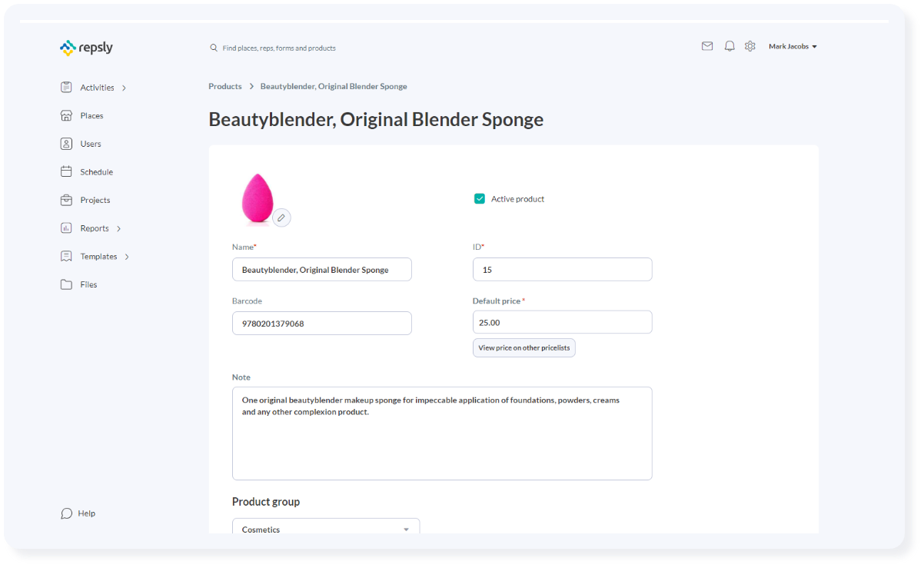This screenshot has width=924, height=568.
Task: Click the Schedule calendar icon
Action: [66, 172]
